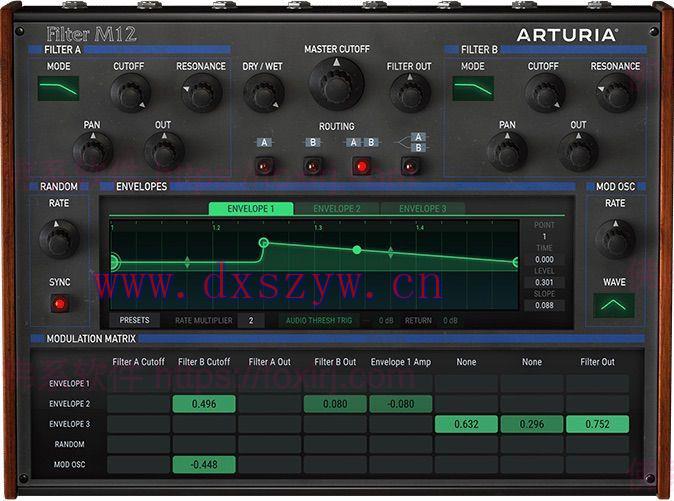The image size is (674, 501).
Task: Open the Filter A Cutoff destination header
Action: coord(138,362)
